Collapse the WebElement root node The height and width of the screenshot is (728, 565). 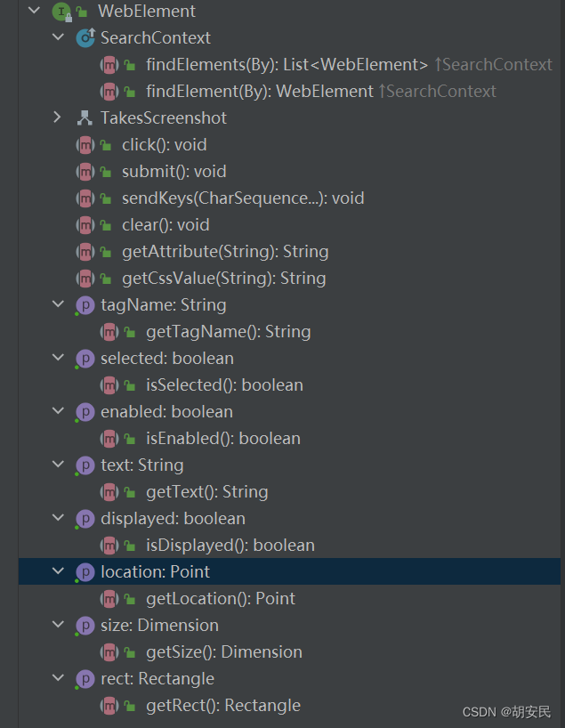coord(34,12)
